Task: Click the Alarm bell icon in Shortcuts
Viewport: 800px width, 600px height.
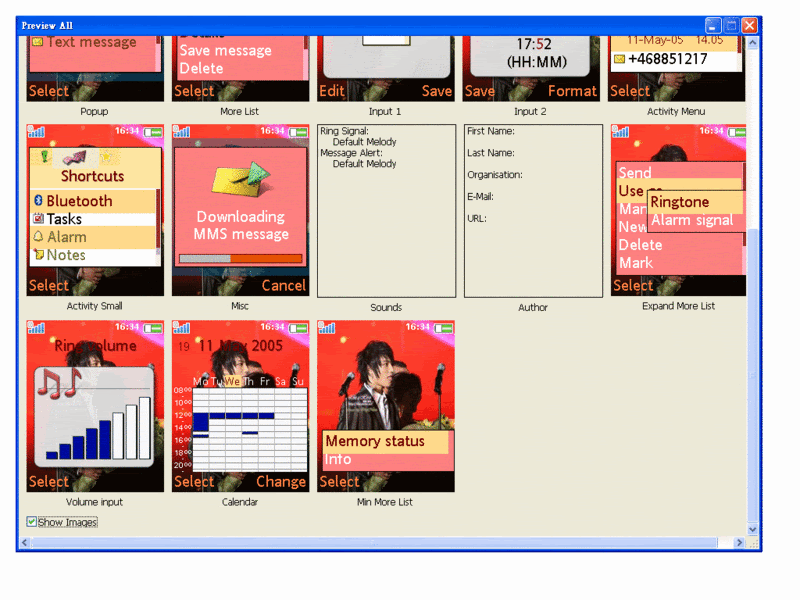Action: pos(38,237)
